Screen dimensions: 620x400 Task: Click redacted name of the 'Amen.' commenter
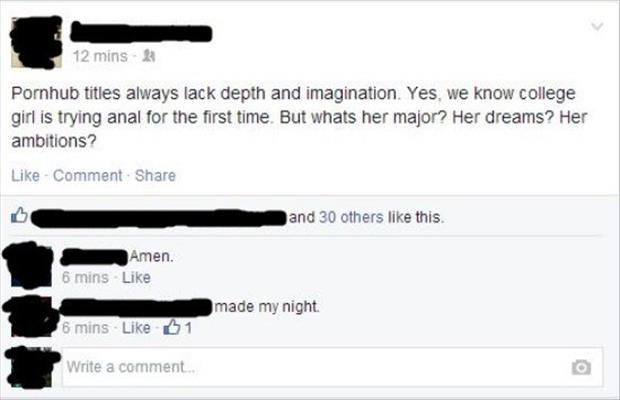94,257
